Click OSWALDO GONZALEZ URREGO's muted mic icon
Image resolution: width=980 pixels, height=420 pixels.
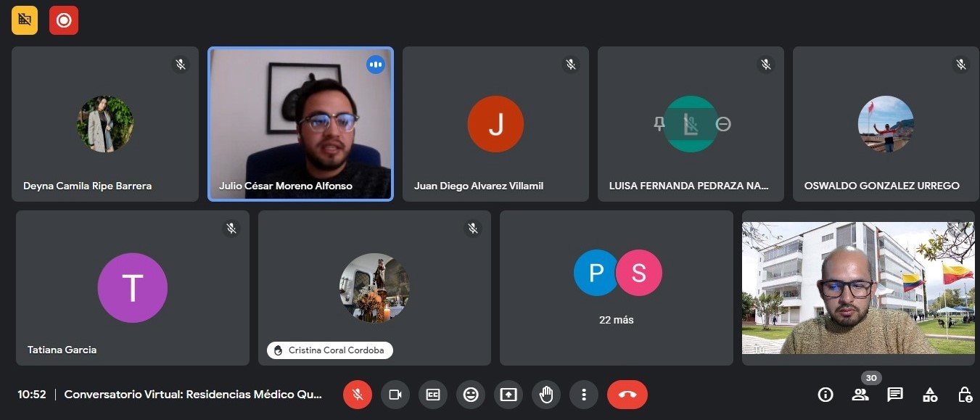(x=961, y=65)
